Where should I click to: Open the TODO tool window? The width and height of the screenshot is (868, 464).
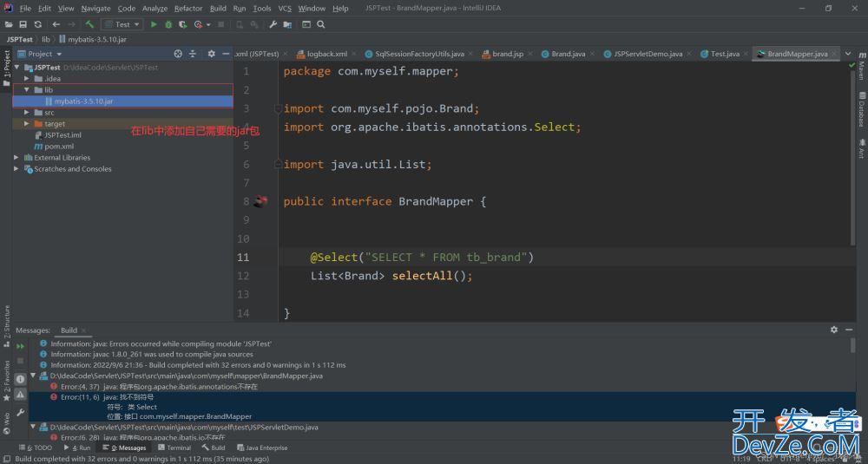pos(36,448)
